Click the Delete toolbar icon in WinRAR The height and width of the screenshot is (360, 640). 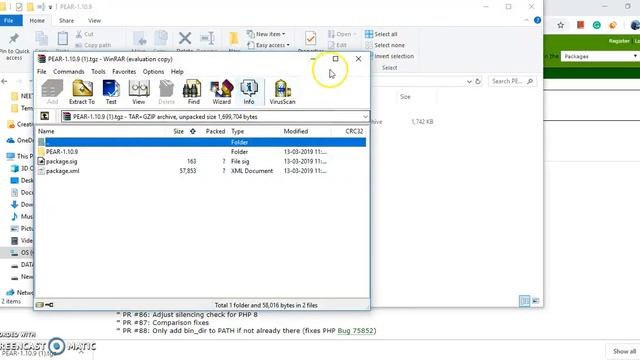(166, 92)
